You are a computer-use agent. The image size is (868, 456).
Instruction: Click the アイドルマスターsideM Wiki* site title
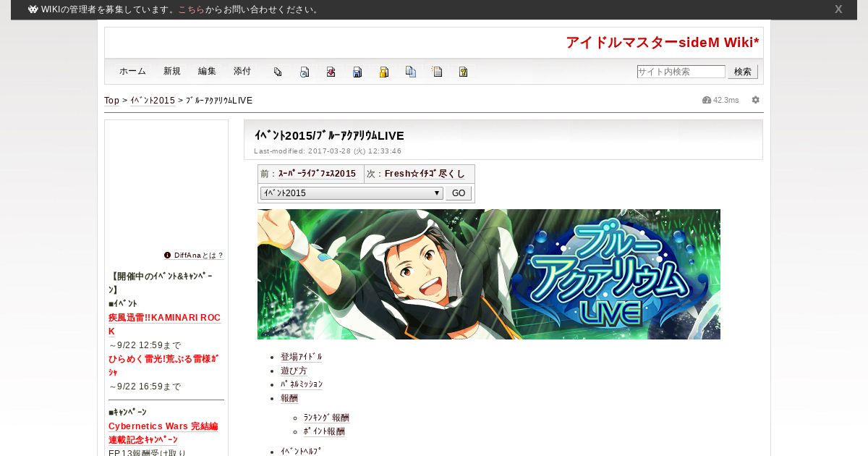pos(663,43)
